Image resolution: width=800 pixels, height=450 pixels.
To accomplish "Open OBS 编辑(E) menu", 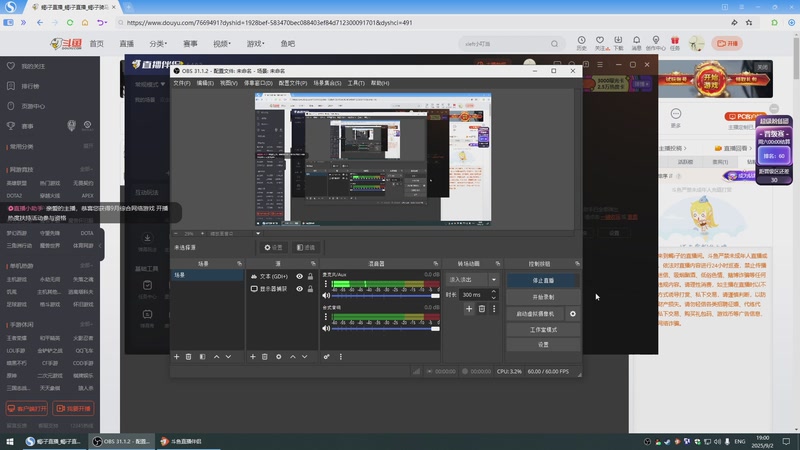I will coord(205,83).
